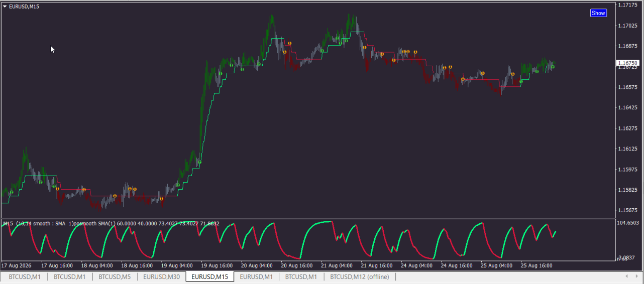This screenshot has width=644, height=284.
Task: Click the 25 Aug 16:00 time label
Action: [x=537, y=265]
